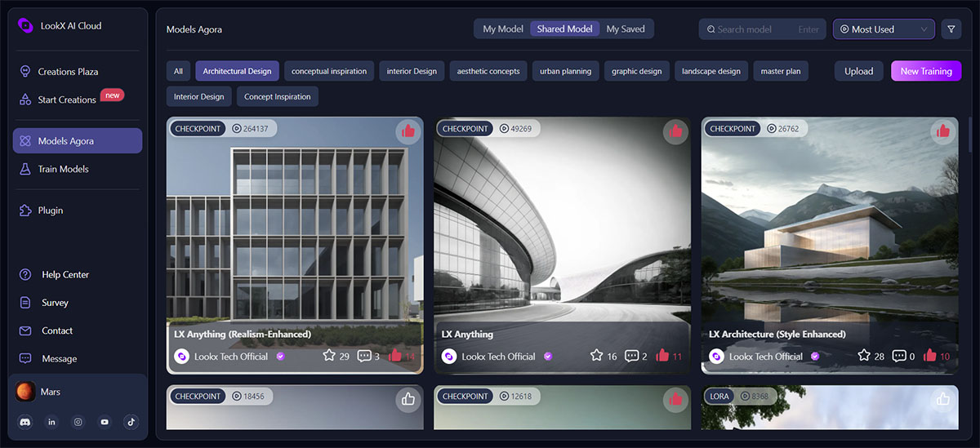
Task: Select the urban planning category filter
Action: point(565,71)
